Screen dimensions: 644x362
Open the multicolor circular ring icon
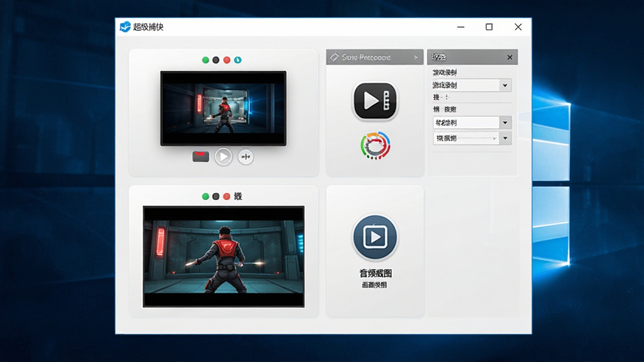point(375,145)
